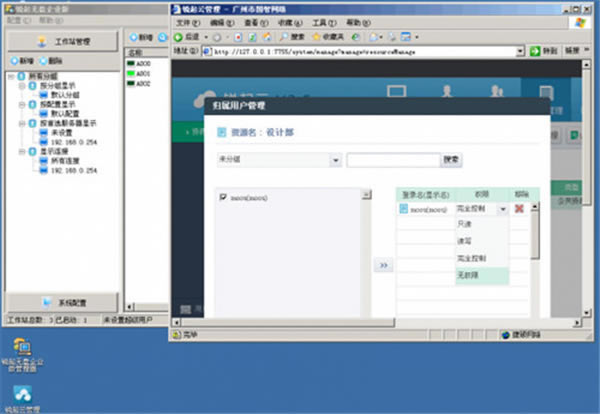Open 帮助 menu in management window

tap(51, 20)
